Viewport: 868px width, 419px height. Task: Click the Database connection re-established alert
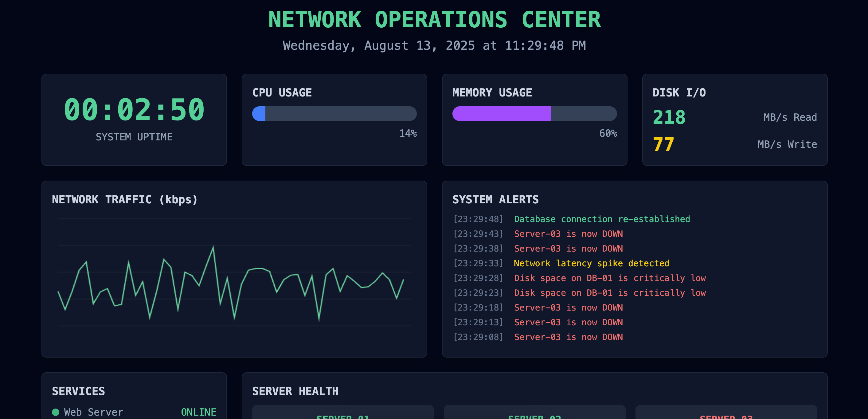602,219
